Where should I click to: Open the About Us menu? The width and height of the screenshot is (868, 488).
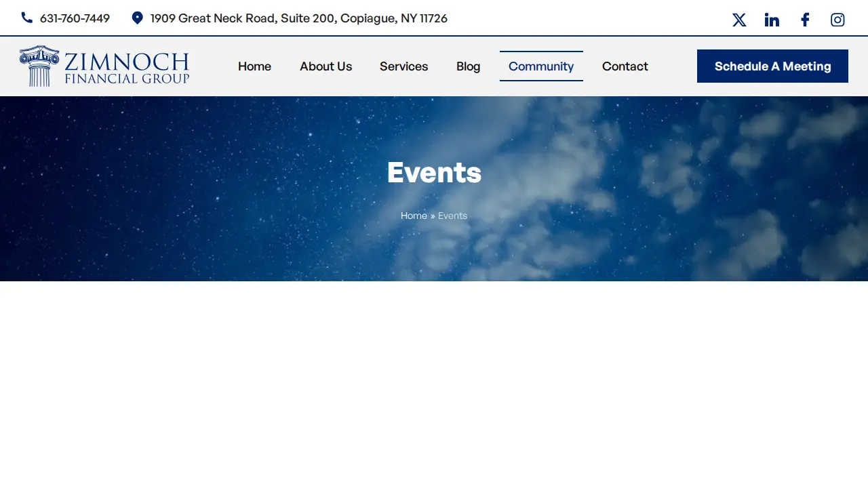point(326,66)
